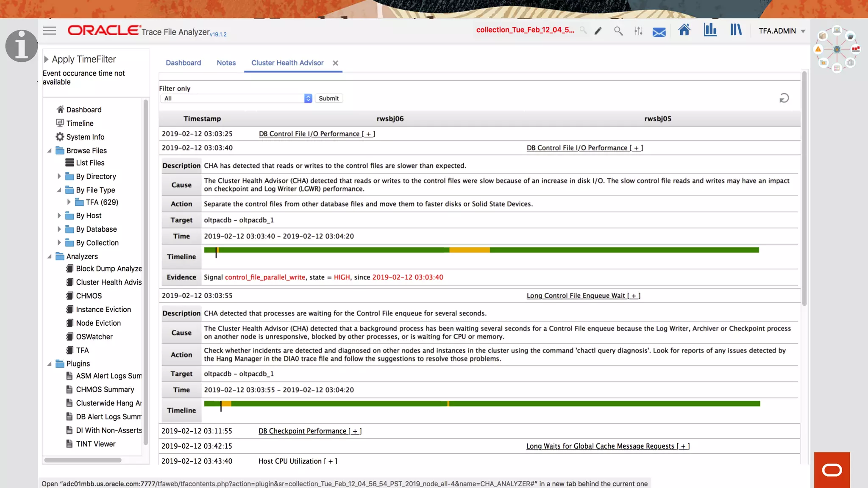Expand DB Checkpoint Performance entry
Viewport: 868px width, 488px height.
click(x=310, y=431)
